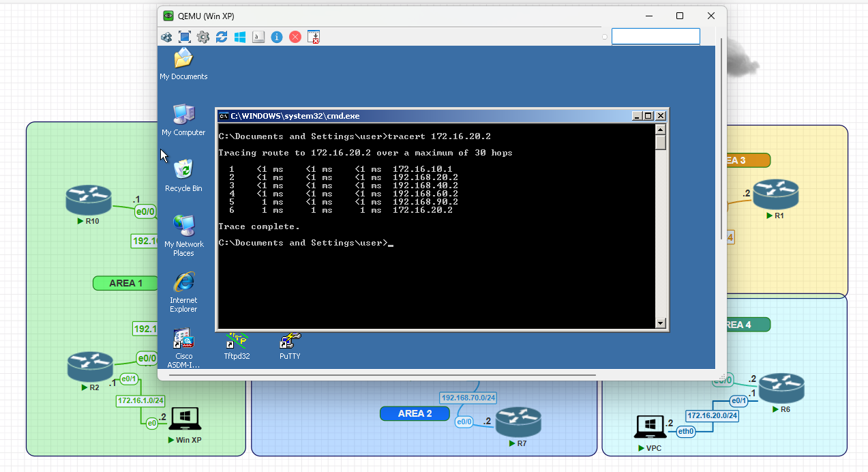Open the keyboard icon in QEMU toolbar

[x=258, y=37]
